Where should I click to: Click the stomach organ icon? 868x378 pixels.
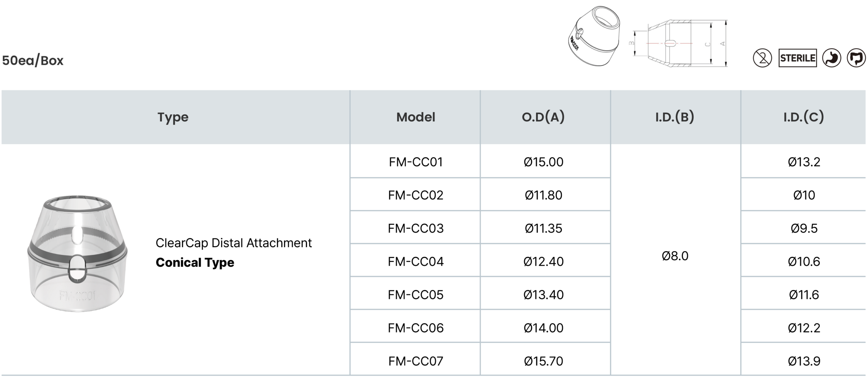click(831, 58)
